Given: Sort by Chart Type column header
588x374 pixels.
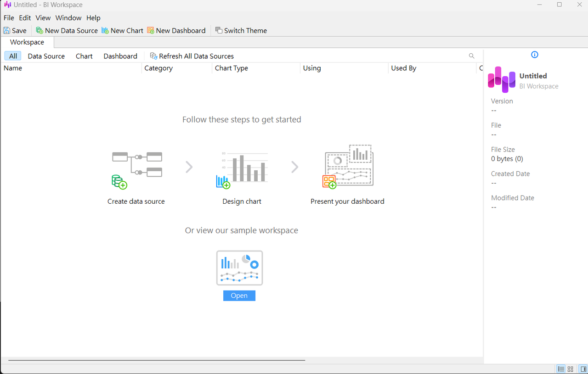Looking at the screenshot, I should 256,68.
